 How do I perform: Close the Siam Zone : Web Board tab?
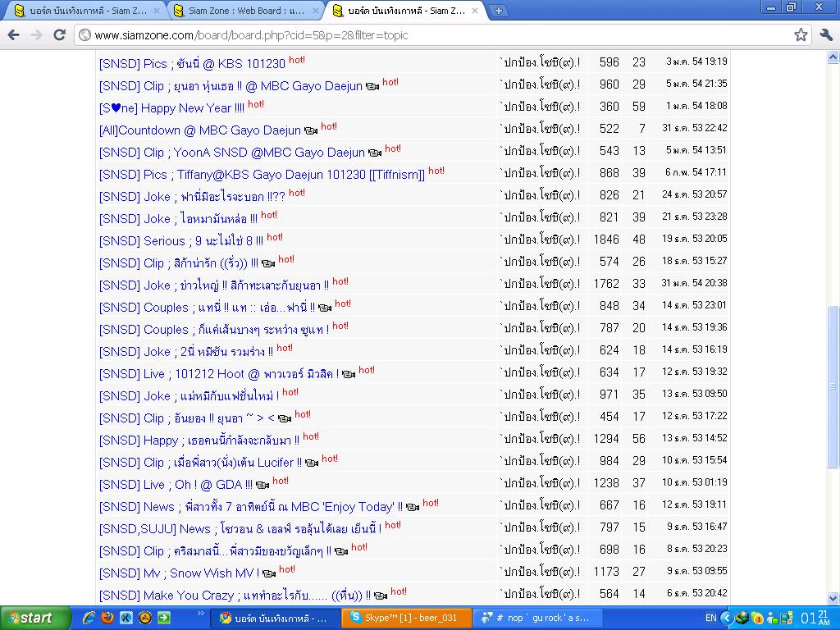point(316,11)
